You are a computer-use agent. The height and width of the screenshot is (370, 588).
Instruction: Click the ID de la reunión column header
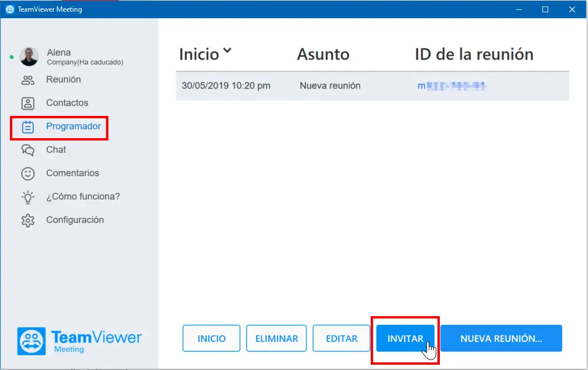(474, 54)
